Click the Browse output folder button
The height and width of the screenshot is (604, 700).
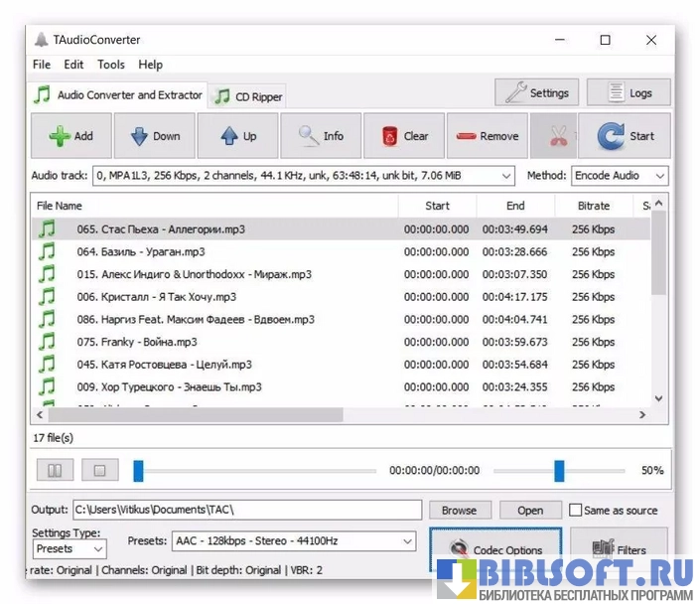tap(459, 510)
